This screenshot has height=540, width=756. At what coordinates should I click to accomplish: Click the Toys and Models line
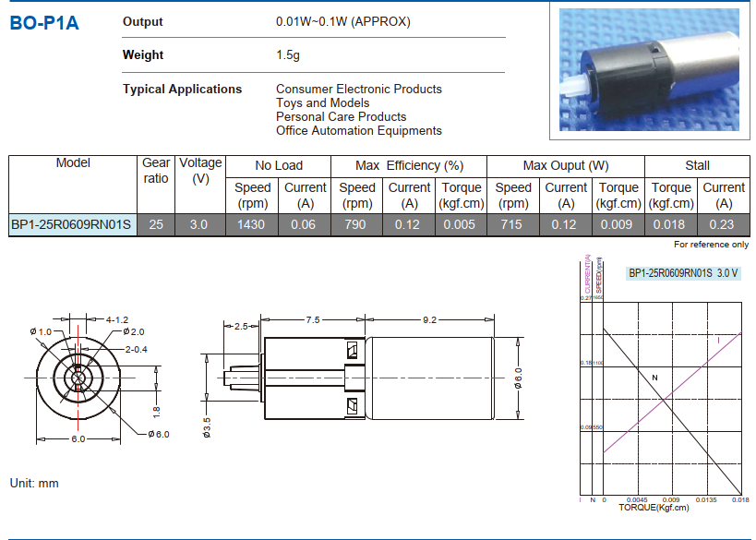[x=322, y=103]
